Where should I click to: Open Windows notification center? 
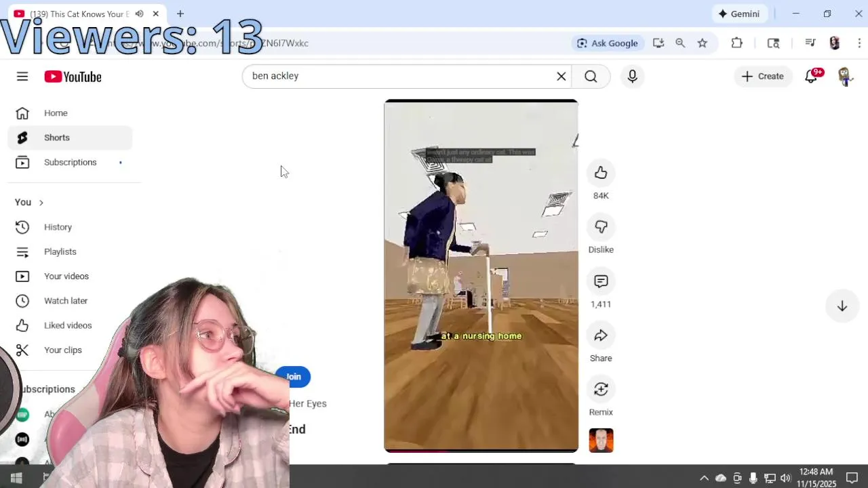pyautogui.click(x=852, y=478)
